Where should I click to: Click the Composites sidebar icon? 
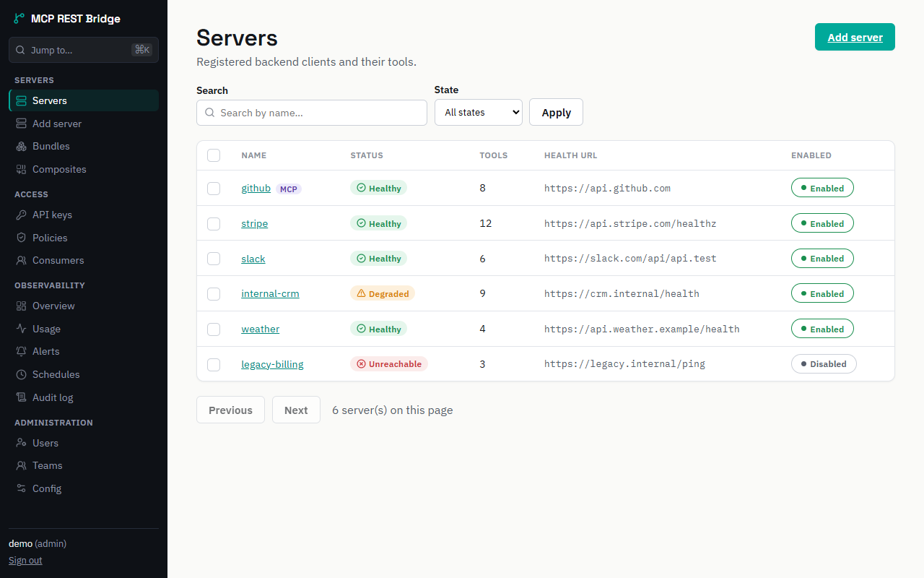click(21, 169)
